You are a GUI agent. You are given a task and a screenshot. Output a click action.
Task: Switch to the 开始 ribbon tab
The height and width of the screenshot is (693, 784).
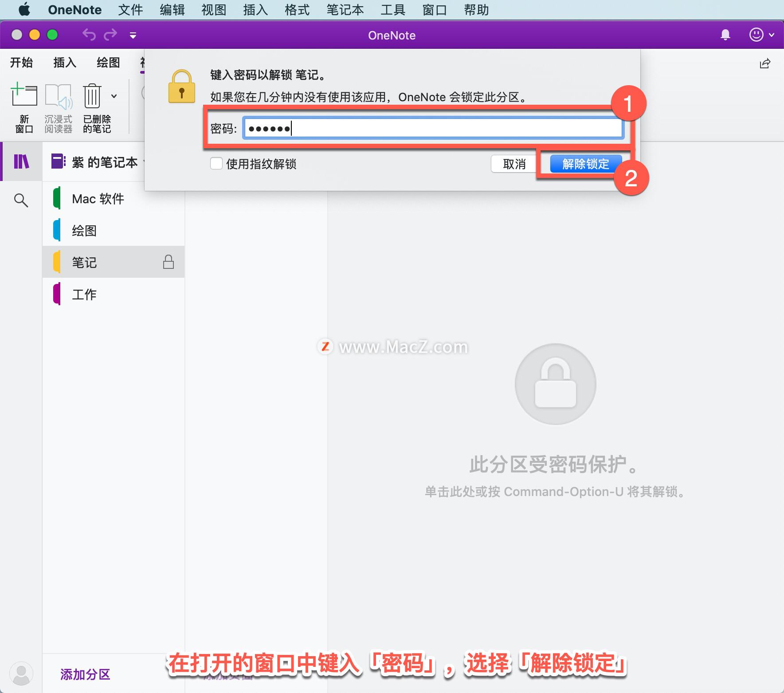[21, 63]
